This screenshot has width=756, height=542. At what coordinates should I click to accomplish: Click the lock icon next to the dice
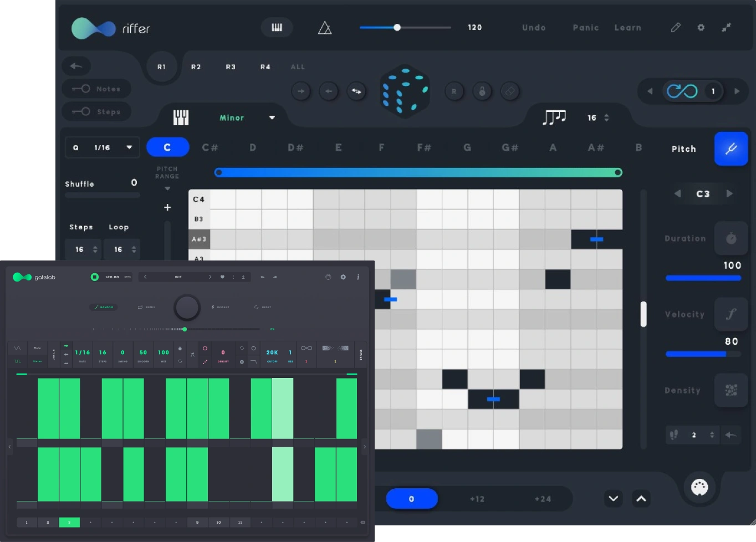pyautogui.click(x=482, y=91)
